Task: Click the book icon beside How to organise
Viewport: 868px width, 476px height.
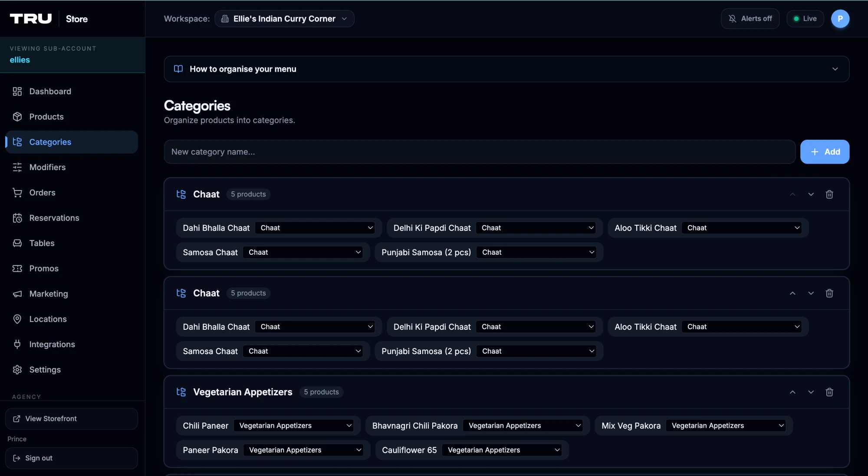Action: tap(178, 69)
